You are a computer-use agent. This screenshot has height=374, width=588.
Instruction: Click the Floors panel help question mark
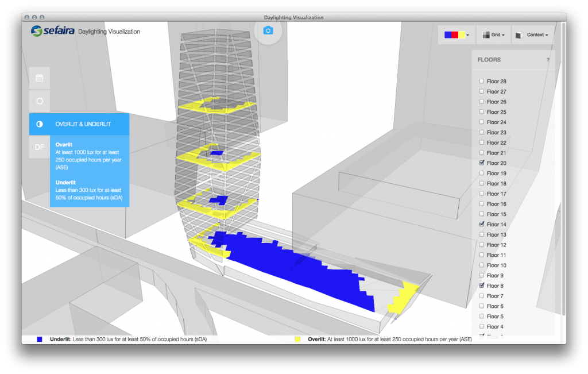(x=547, y=60)
